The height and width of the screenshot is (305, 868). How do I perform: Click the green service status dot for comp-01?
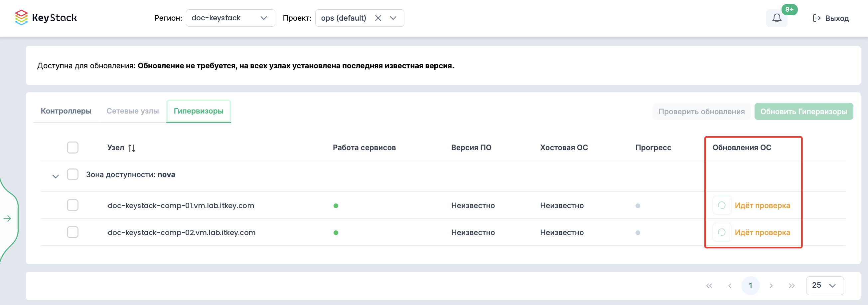click(336, 206)
